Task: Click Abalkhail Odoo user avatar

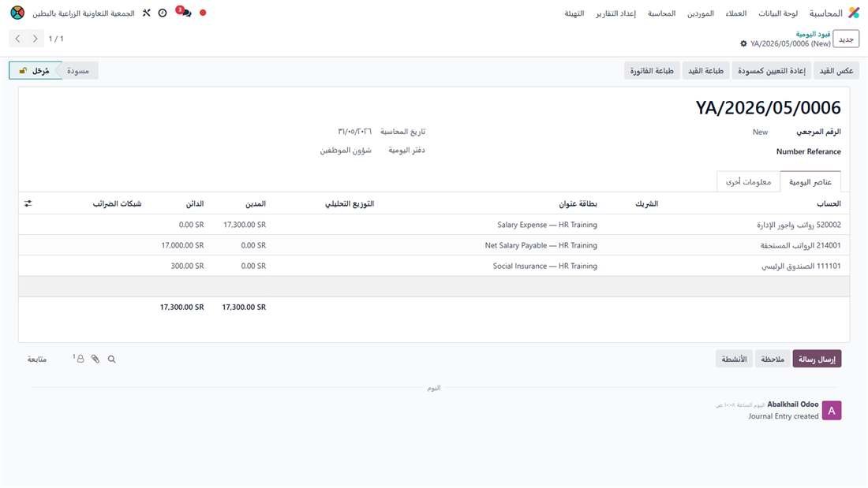Action: point(832,411)
